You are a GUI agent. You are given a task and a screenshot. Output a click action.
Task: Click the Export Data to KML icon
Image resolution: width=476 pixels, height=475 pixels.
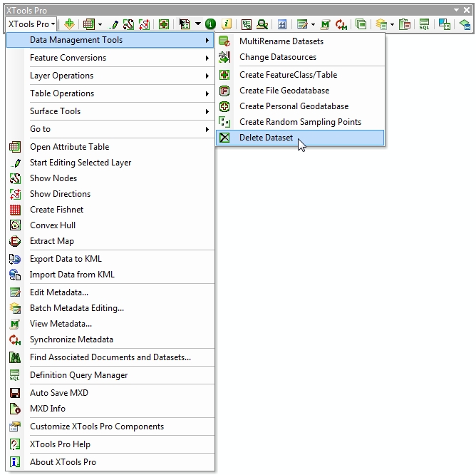coord(15,259)
